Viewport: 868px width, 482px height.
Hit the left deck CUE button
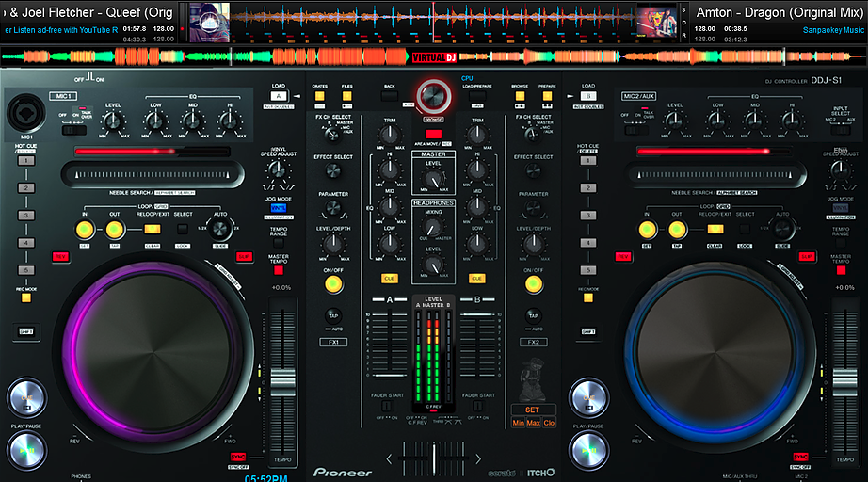(26, 398)
